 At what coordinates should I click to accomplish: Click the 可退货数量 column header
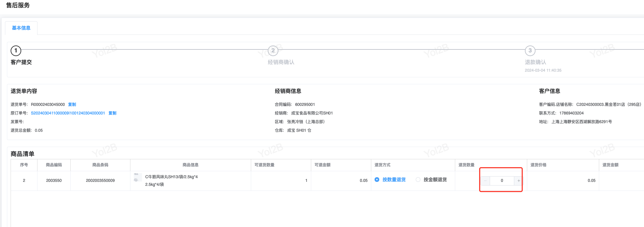[x=264, y=165]
